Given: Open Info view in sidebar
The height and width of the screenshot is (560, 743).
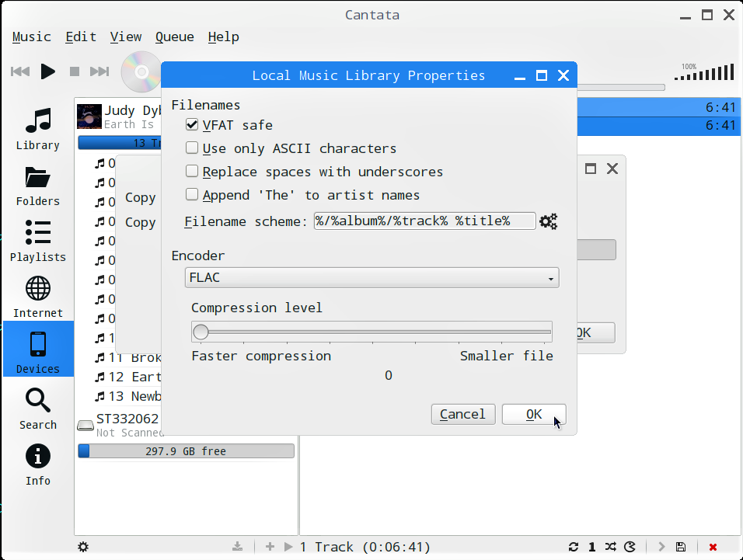Looking at the screenshot, I should pos(38,464).
